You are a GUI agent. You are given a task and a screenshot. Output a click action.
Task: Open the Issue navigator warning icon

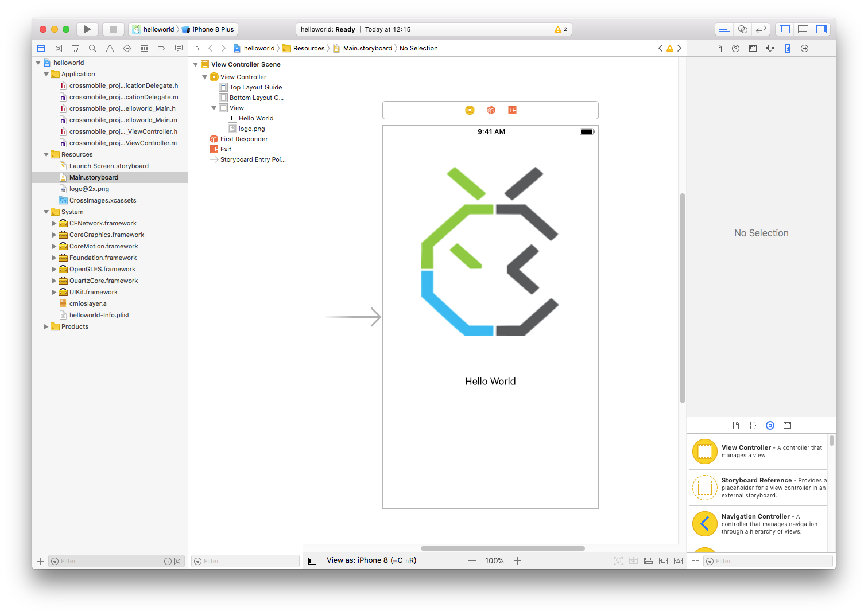tap(110, 49)
